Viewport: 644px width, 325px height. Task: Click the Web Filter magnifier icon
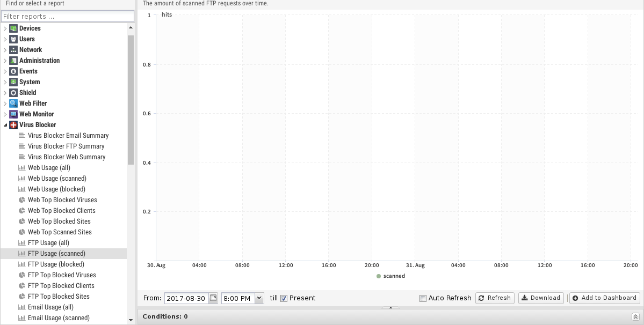click(13, 104)
